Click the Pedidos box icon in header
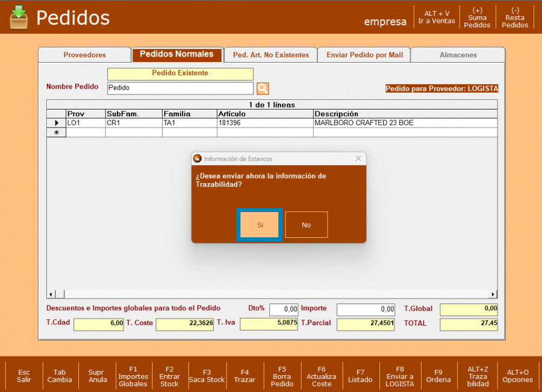The width and height of the screenshot is (542, 392). (19, 17)
